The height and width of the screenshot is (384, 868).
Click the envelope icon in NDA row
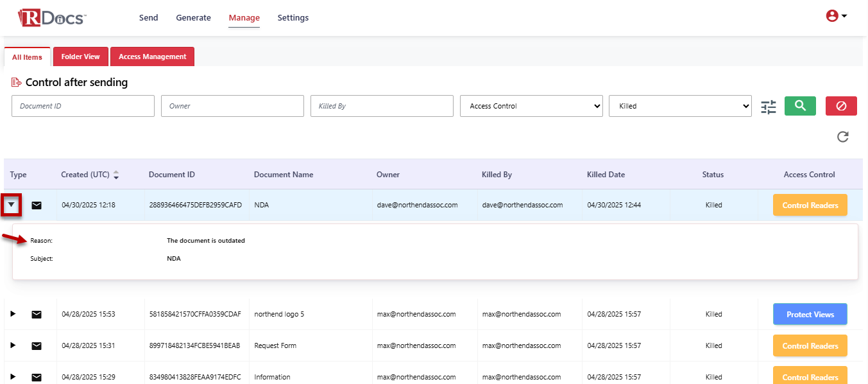click(x=37, y=205)
